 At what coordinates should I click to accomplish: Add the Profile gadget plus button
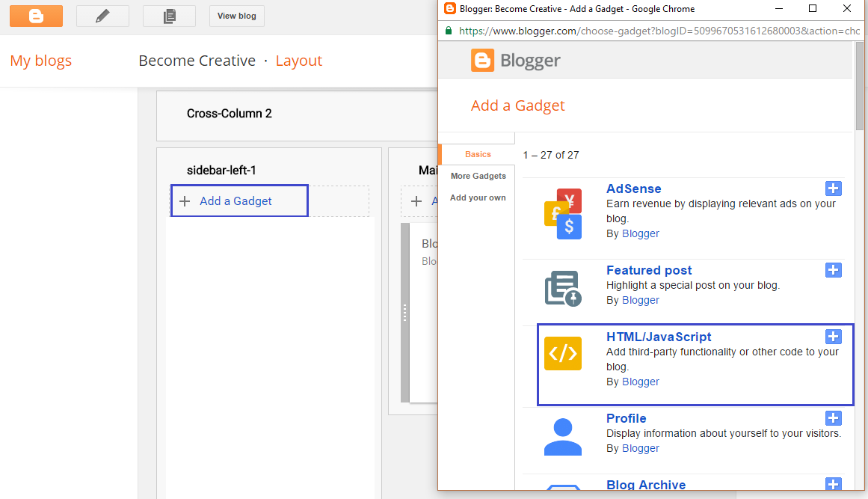833,417
